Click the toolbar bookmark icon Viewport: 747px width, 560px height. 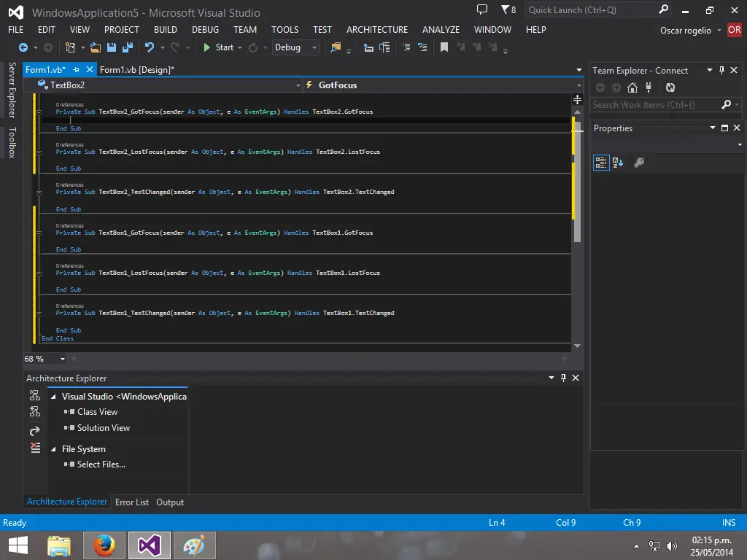(x=444, y=47)
